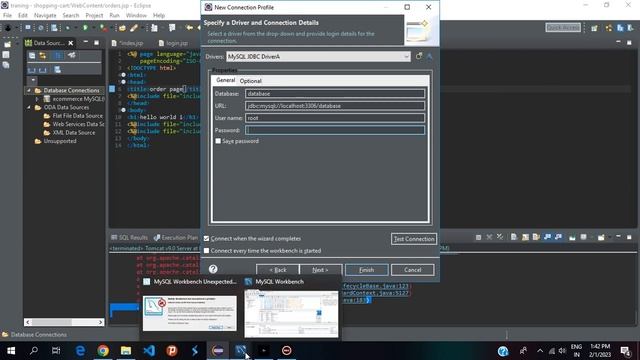The width and height of the screenshot is (640, 360).
Task: Click the Quick Access search box
Action: click(x=563, y=27)
